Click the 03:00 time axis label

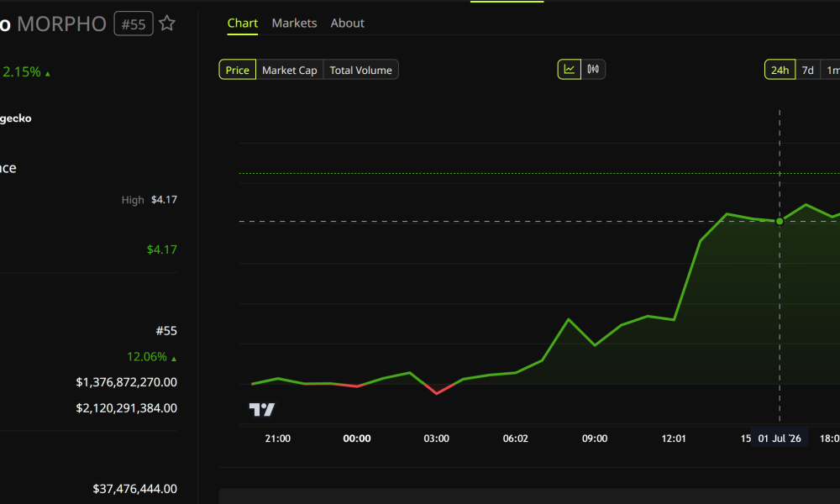pos(436,438)
